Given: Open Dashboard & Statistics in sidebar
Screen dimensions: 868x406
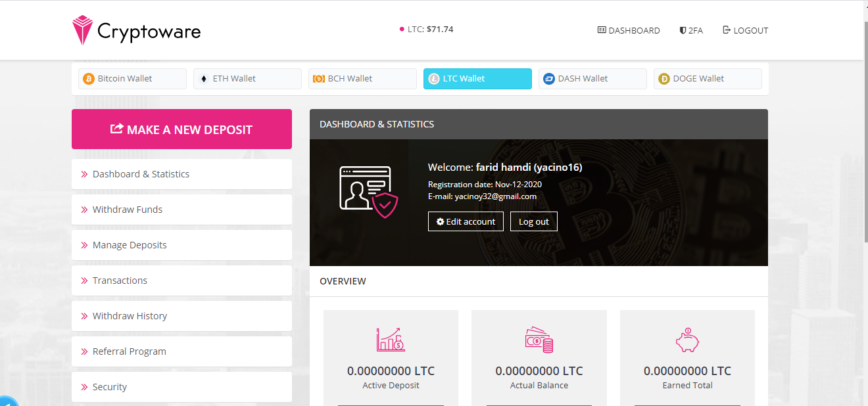Looking at the screenshot, I should [181, 174].
